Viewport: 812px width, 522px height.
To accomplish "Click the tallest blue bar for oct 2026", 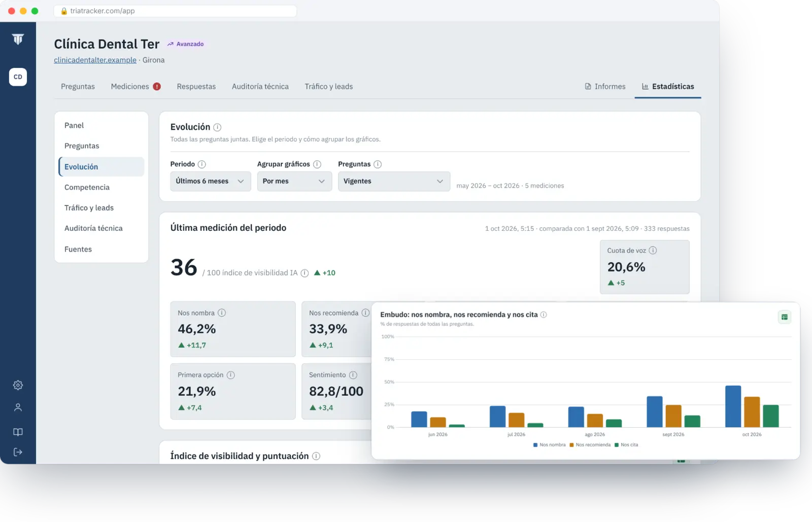I will (733, 406).
